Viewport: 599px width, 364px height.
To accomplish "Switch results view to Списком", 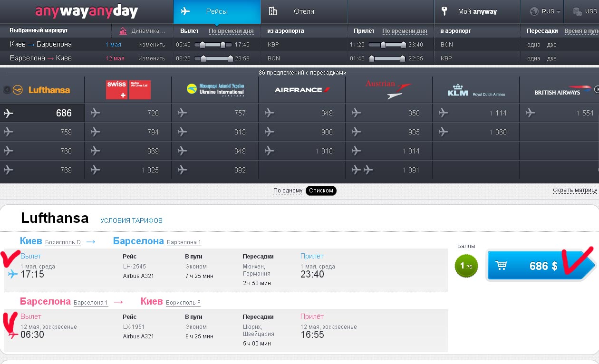I will click(x=321, y=191).
